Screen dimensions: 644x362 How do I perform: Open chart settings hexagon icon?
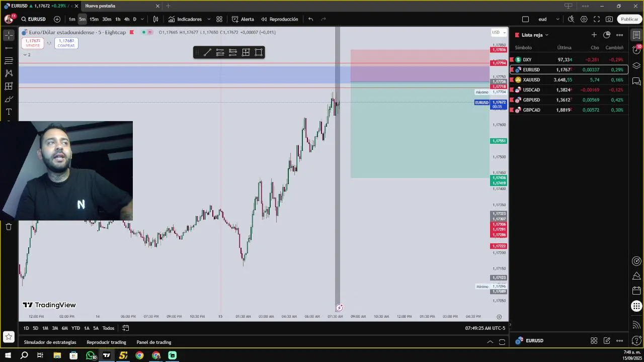tap(584, 19)
